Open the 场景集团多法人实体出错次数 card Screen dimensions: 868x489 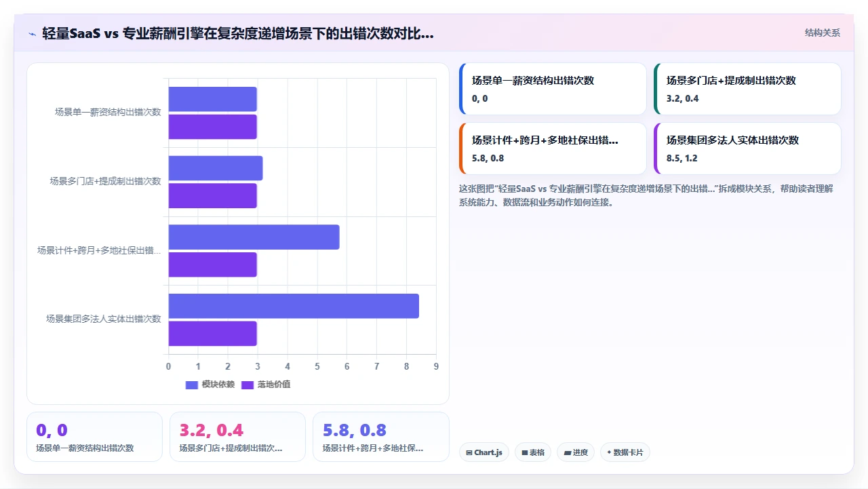point(747,149)
